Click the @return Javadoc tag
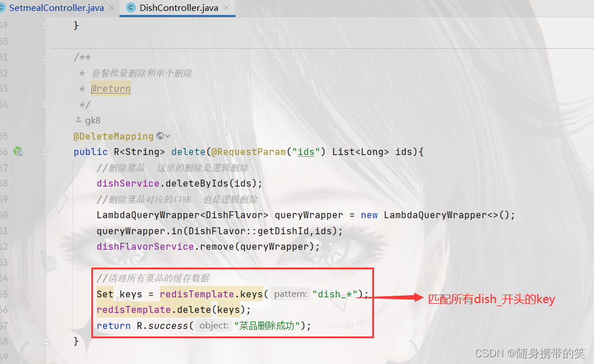The image size is (594, 364). [x=111, y=88]
